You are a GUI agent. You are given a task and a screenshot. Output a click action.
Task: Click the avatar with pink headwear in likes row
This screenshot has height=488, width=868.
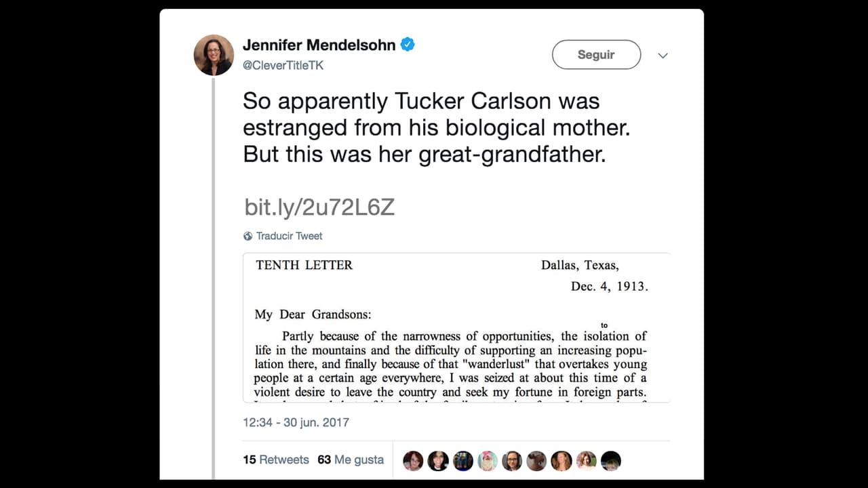click(x=488, y=460)
